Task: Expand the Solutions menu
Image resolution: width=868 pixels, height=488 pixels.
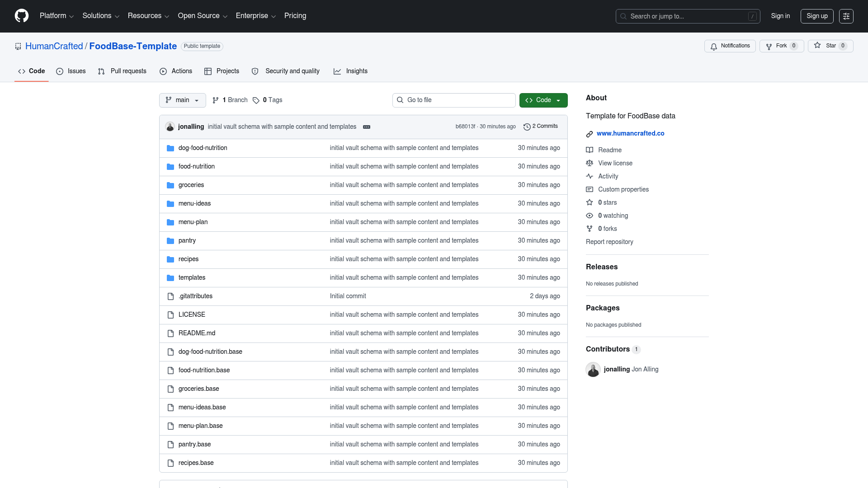Action: coord(101,16)
